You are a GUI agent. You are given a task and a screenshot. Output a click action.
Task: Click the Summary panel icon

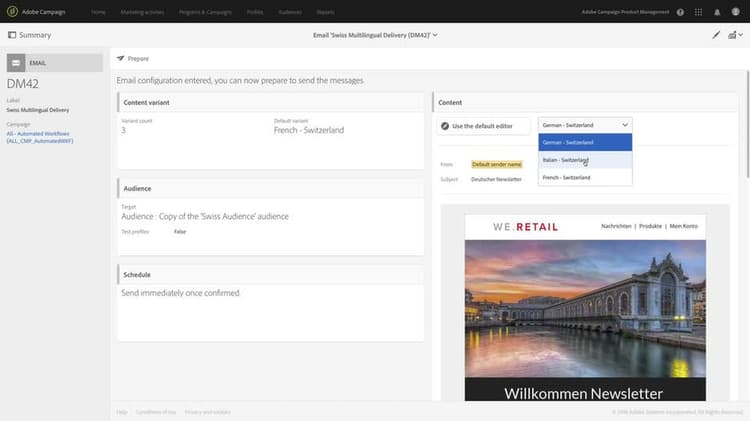[x=12, y=35]
